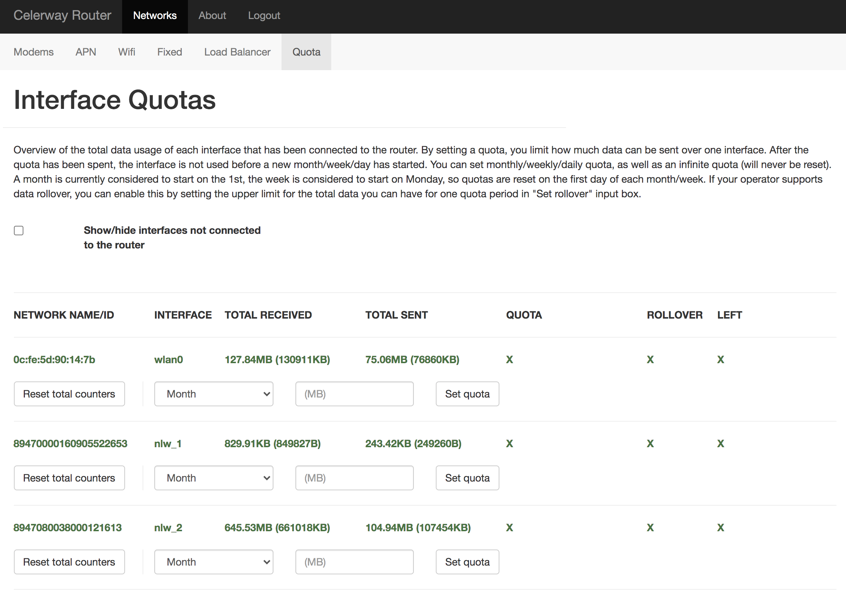Open the nlw_2 quota period dropdown
Image resolution: width=846 pixels, height=616 pixels.
point(214,562)
